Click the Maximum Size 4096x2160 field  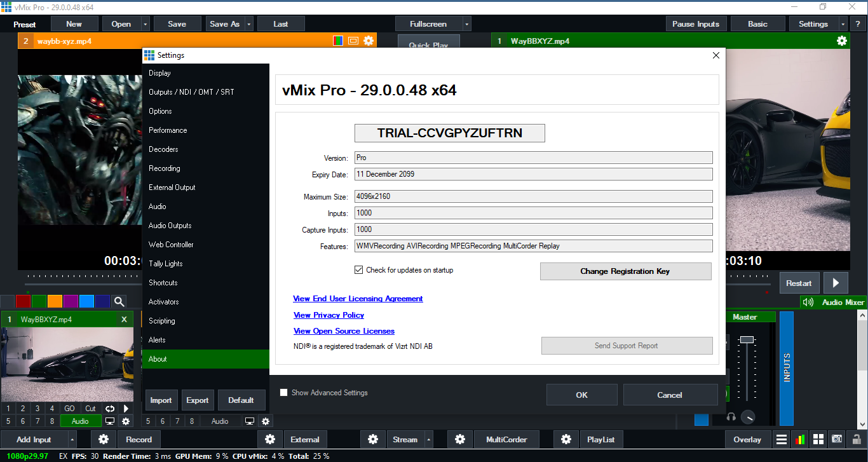tap(533, 196)
